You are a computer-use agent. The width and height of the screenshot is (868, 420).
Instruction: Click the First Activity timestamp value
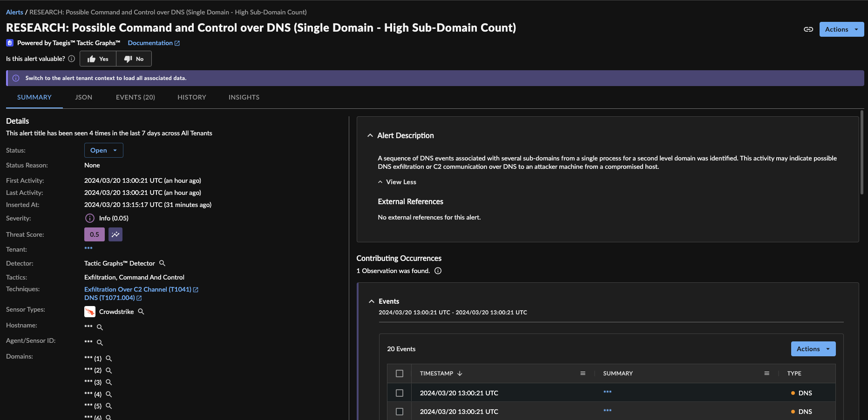tap(142, 180)
